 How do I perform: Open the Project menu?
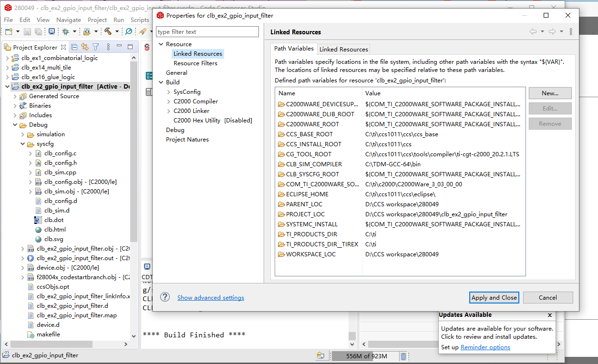click(x=97, y=20)
